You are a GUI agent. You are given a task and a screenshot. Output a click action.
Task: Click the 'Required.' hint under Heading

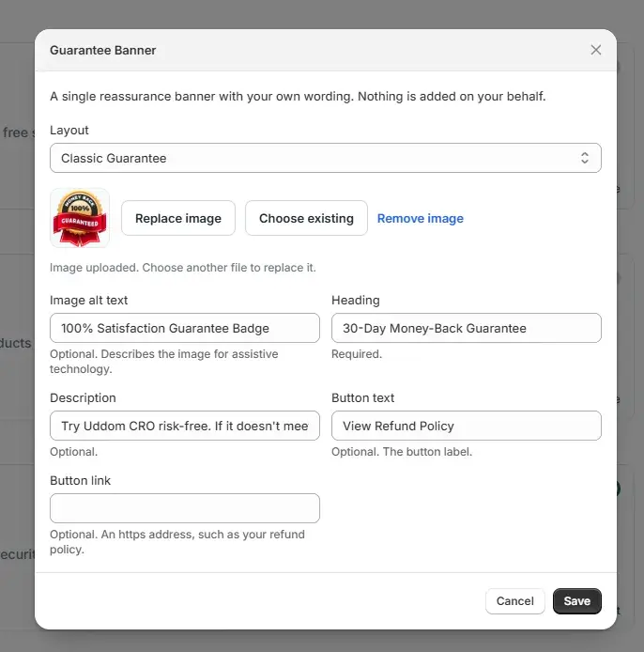pos(357,354)
